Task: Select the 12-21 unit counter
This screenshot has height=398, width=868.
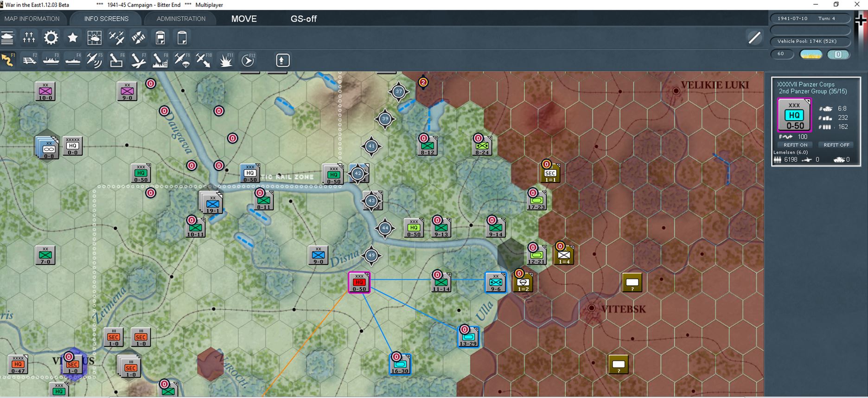Action: point(536,255)
